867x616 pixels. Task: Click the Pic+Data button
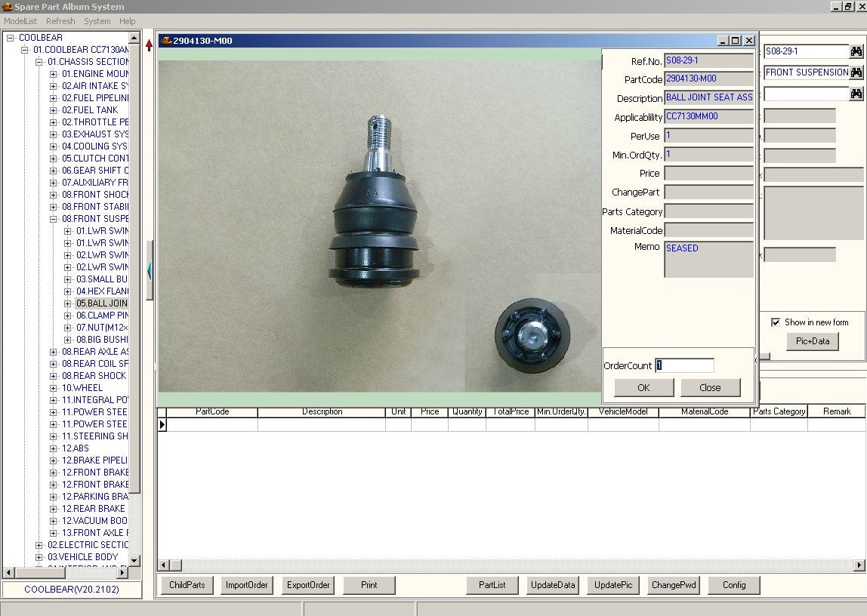tap(812, 341)
